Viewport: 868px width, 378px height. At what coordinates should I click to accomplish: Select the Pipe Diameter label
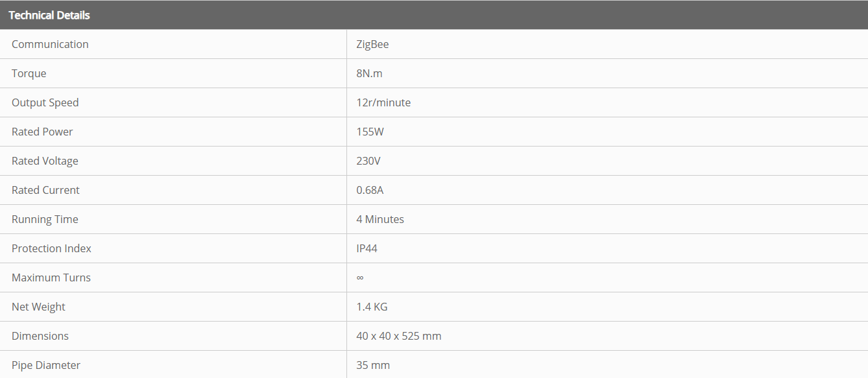(x=46, y=365)
